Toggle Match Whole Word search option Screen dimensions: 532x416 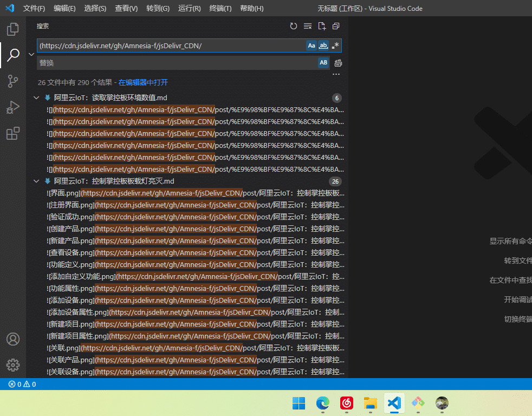[x=323, y=46]
